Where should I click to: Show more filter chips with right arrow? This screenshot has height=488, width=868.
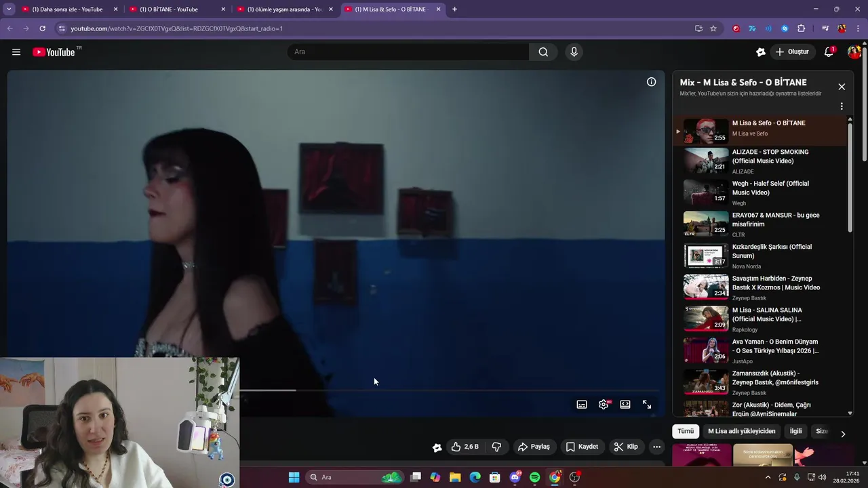pos(843,434)
